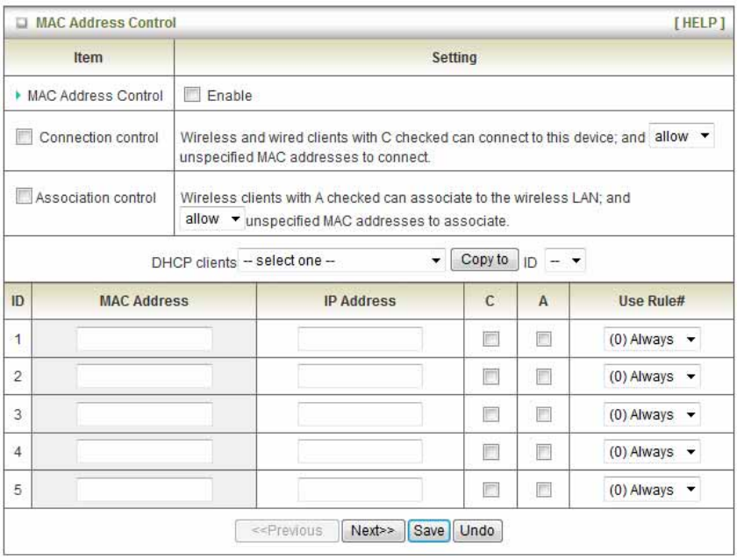
Task: Click the MAC Address field for row 5
Action: [144, 490]
